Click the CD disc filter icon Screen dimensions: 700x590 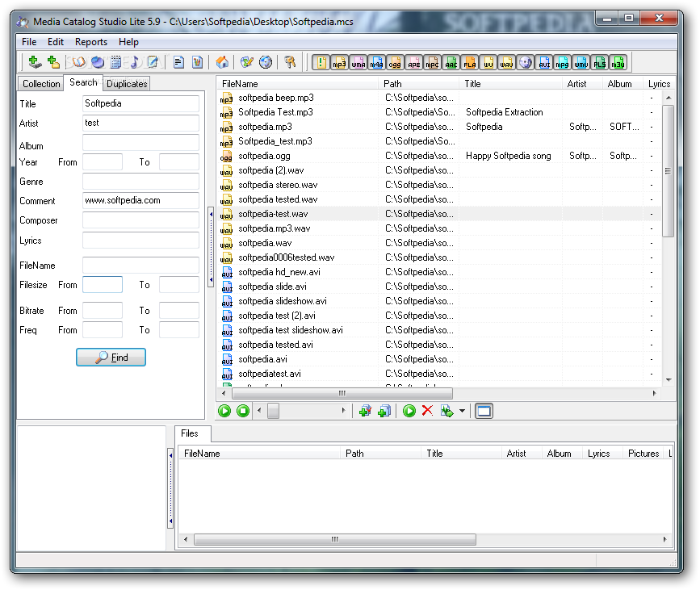coord(526,62)
